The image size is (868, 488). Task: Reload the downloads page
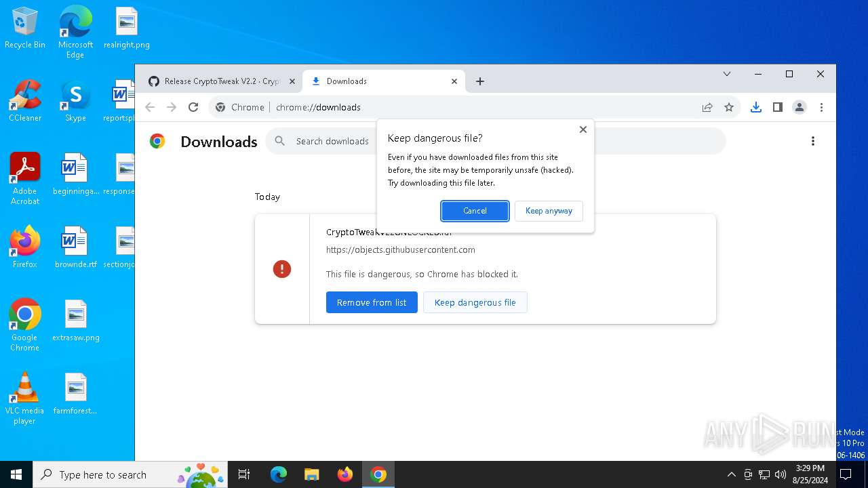pos(193,107)
